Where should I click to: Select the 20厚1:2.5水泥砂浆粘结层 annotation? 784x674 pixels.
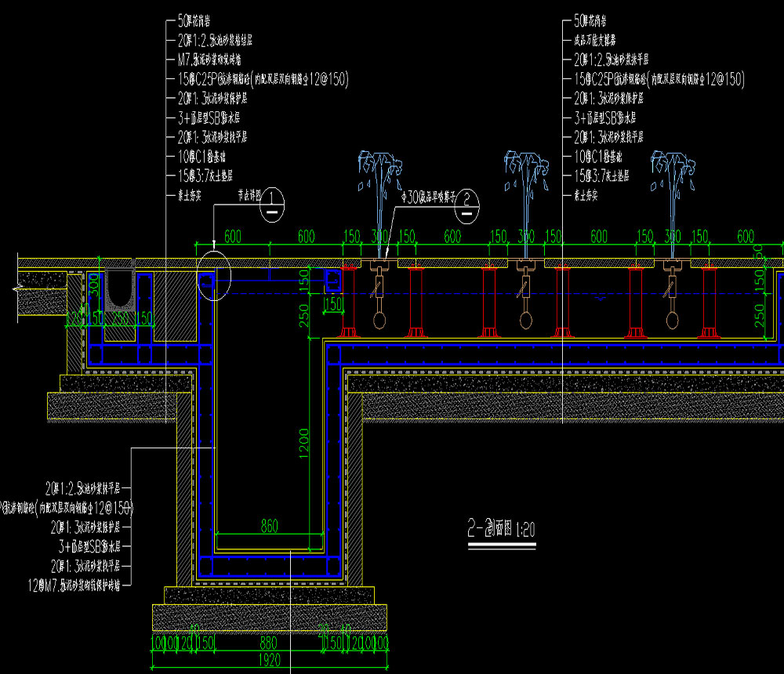point(215,40)
